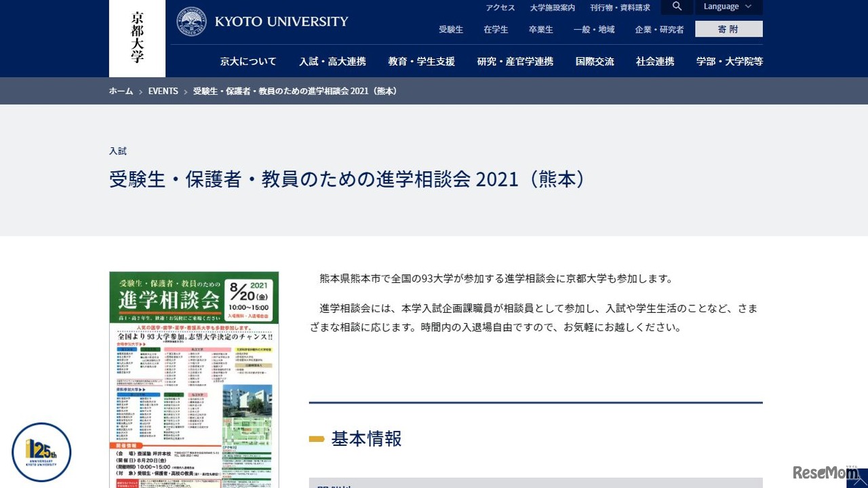The image size is (868, 488).
Task: Click the search magnifier icon
Action: (x=677, y=7)
